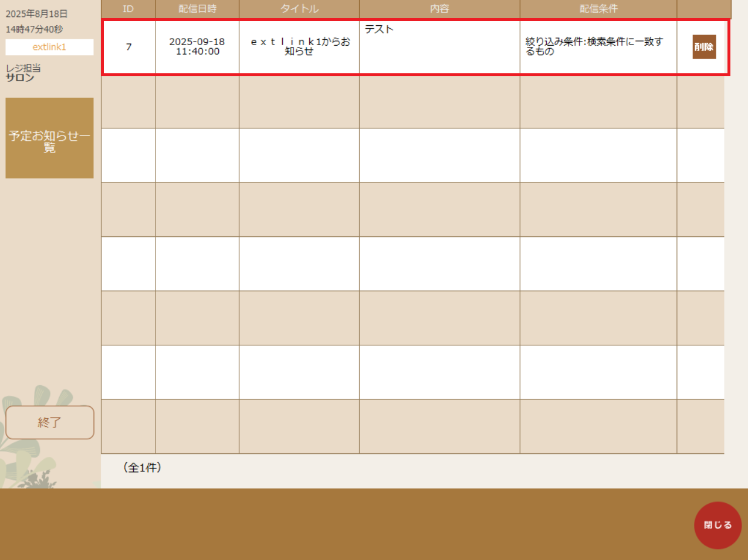This screenshot has height=560, width=748.
Task: Click the 終了 exit button
Action: click(x=49, y=422)
